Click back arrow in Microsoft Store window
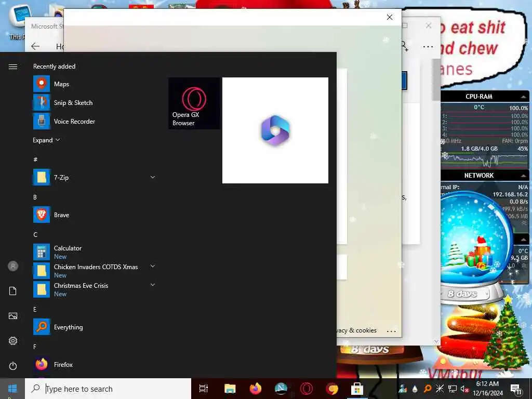The height and width of the screenshot is (399, 532). pyautogui.click(x=35, y=46)
